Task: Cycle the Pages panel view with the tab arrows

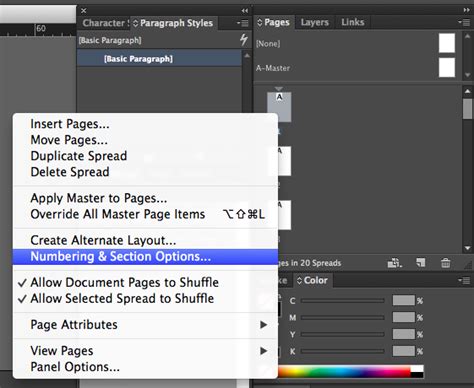Action: tap(260, 23)
